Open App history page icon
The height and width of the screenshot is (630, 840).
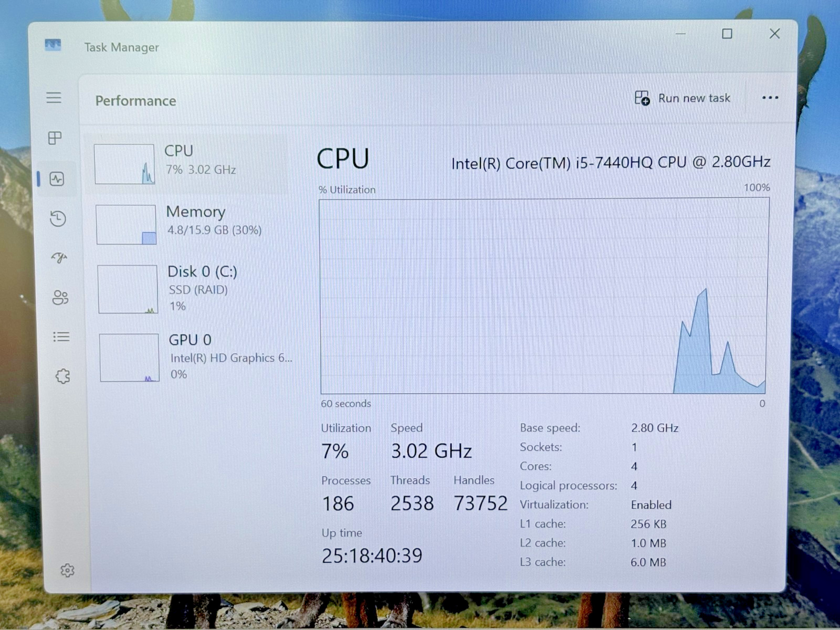coord(58,218)
